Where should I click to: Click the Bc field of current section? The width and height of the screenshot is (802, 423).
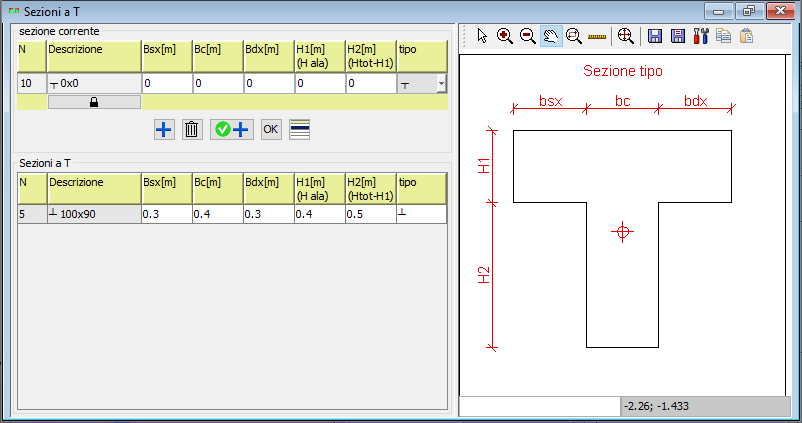218,83
